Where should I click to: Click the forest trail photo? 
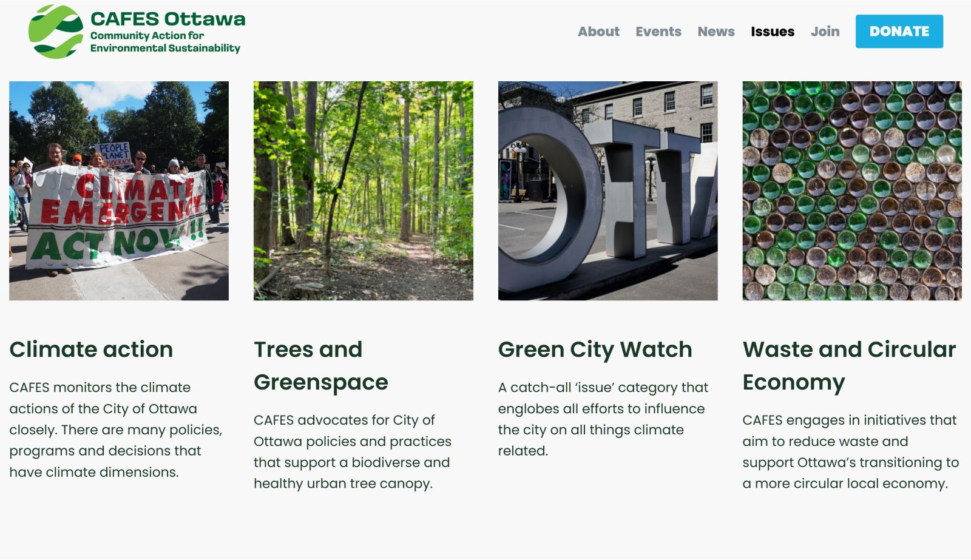pos(363,191)
